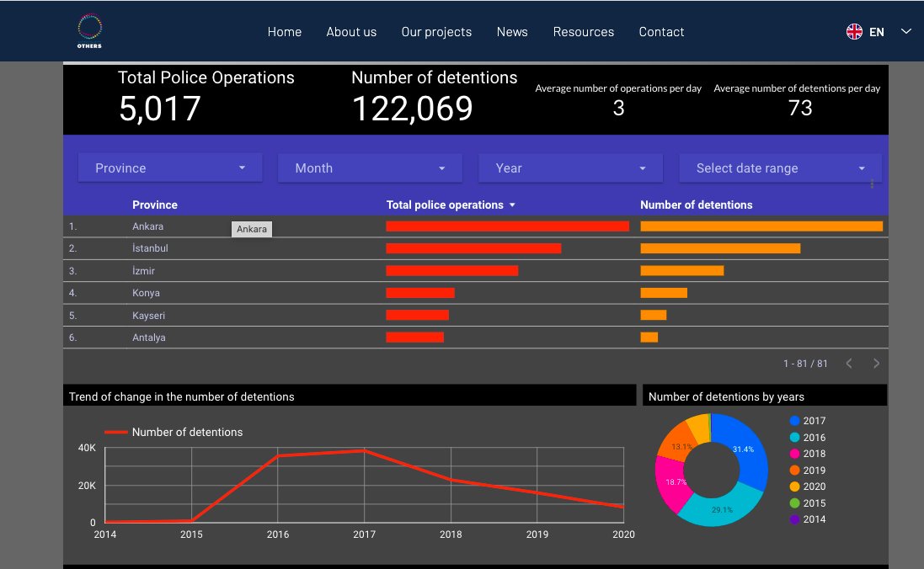Open the table more-options vertical dots
This screenshot has height=569, width=924.
pyautogui.click(x=872, y=184)
